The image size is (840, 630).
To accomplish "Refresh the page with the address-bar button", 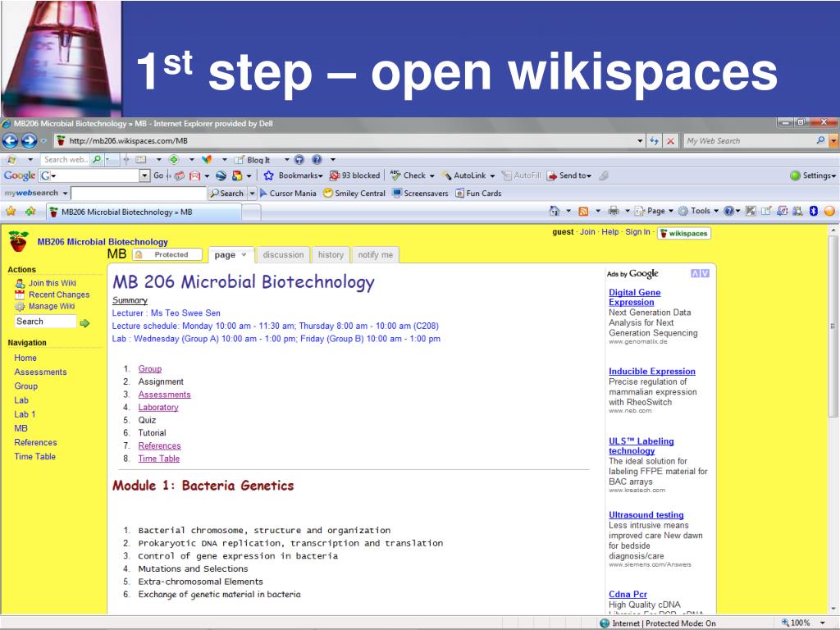I will click(x=654, y=141).
